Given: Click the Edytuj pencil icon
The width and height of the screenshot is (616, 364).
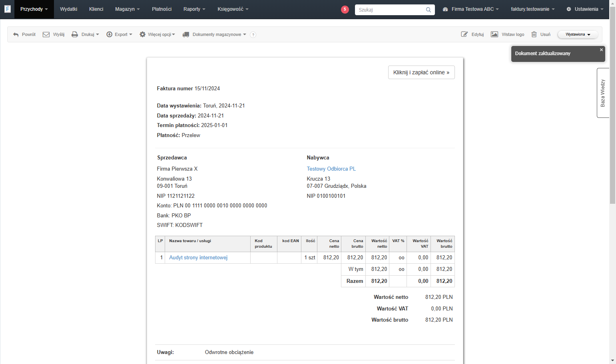Looking at the screenshot, I should pyautogui.click(x=464, y=34).
